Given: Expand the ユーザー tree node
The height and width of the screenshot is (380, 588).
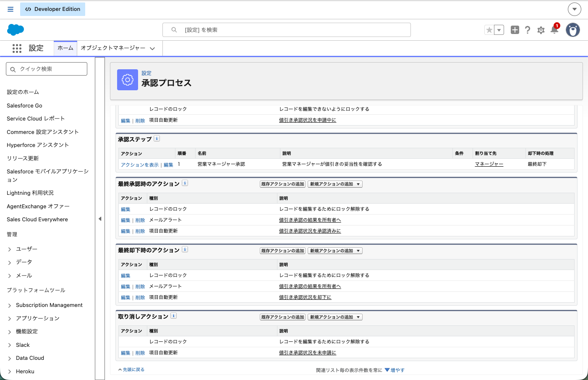Looking at the screenshot, I should pos(10,249).
